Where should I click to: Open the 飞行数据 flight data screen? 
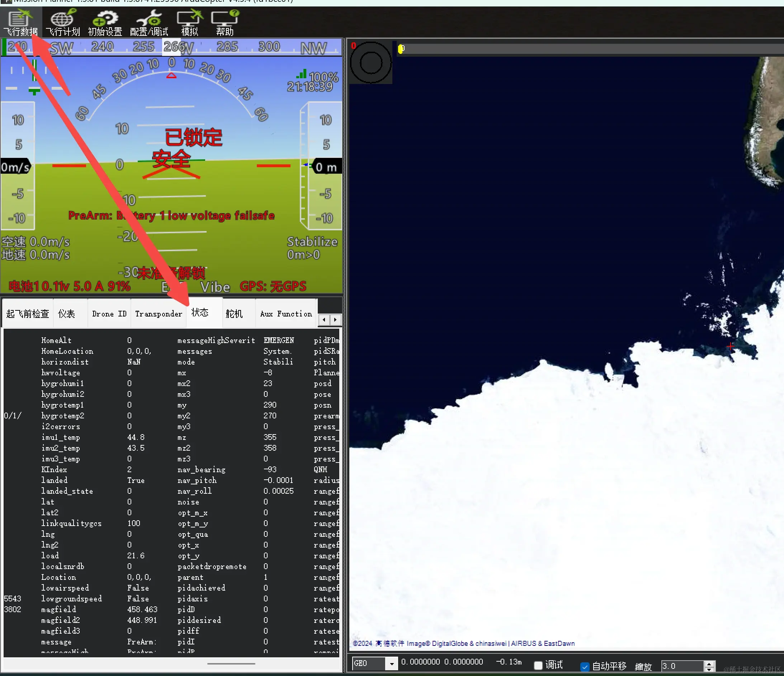pyautogui.click(x=20, y=23)
